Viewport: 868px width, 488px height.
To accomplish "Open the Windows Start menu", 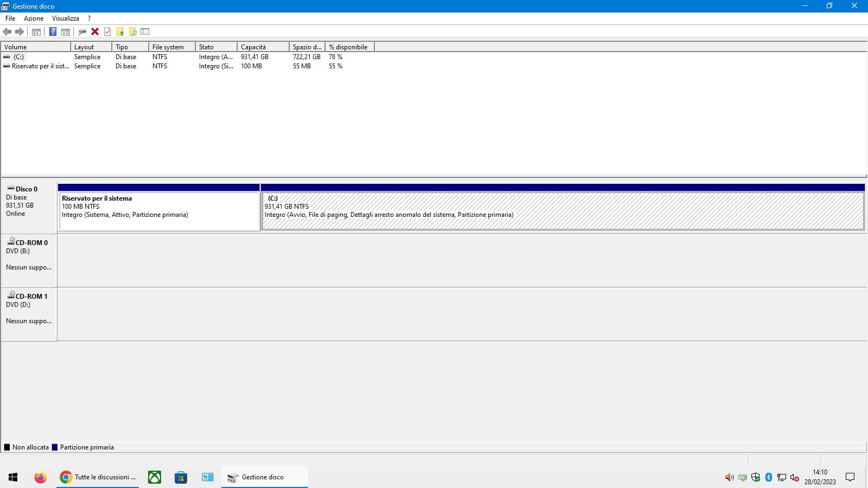I will pyautogui.click(x=13, y=477).
